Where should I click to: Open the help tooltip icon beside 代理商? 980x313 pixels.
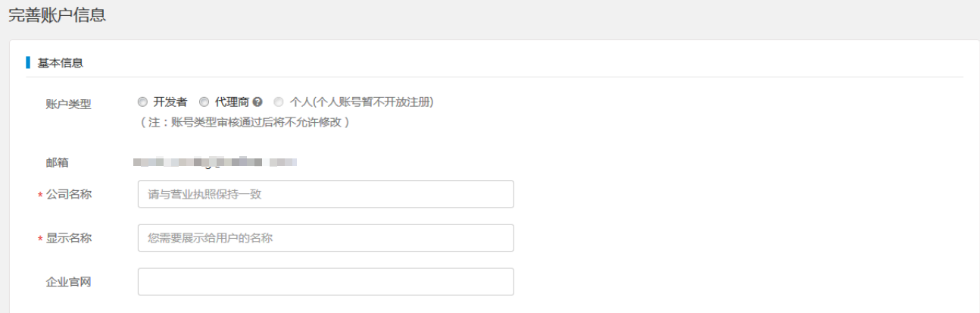pos(257,102)
